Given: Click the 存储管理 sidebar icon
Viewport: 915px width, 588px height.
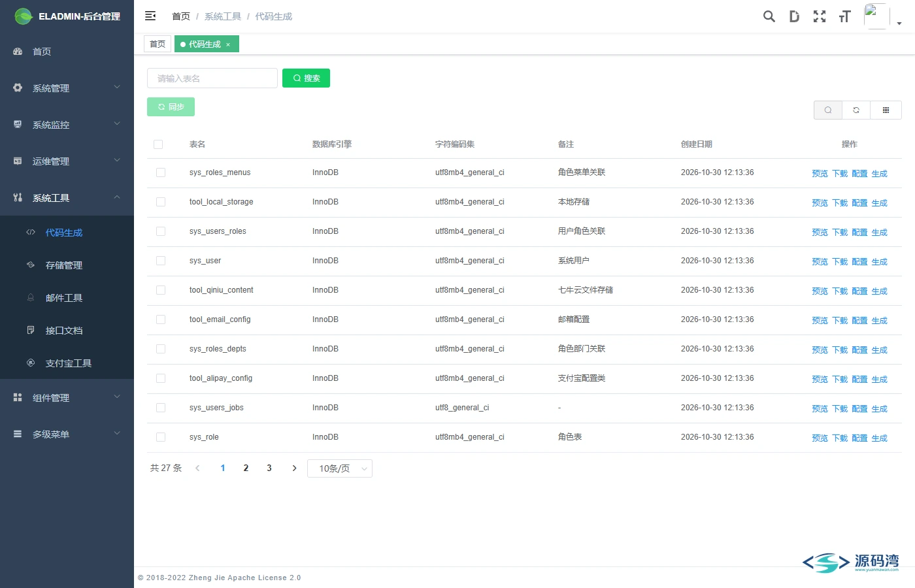Looking at the screenshot, I should [x=31, y=265].
